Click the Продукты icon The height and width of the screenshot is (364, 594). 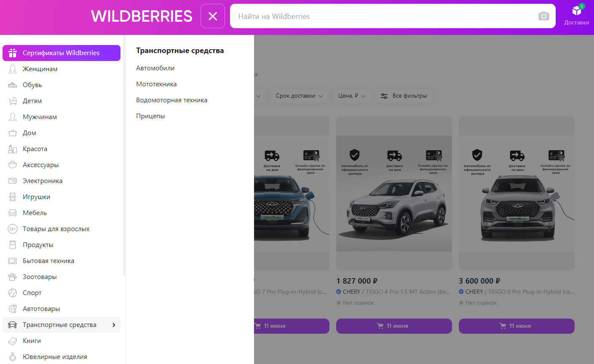click(13, 245)
